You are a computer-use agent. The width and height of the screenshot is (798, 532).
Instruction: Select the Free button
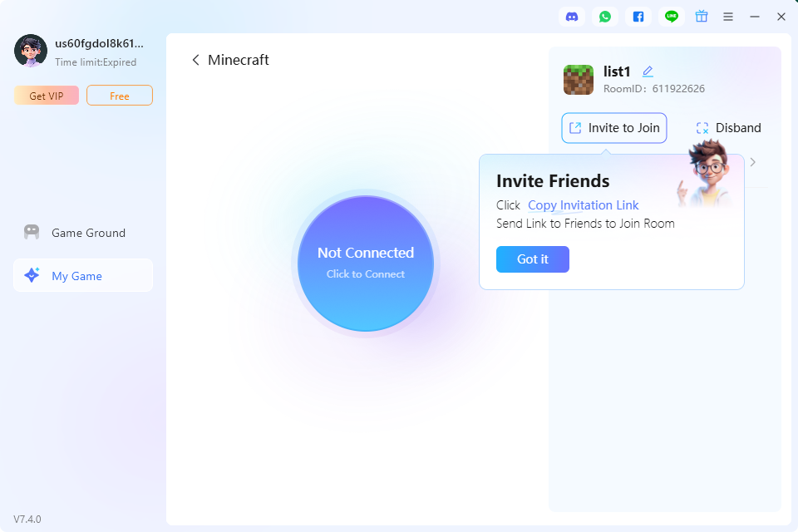(x=120, y=96)
